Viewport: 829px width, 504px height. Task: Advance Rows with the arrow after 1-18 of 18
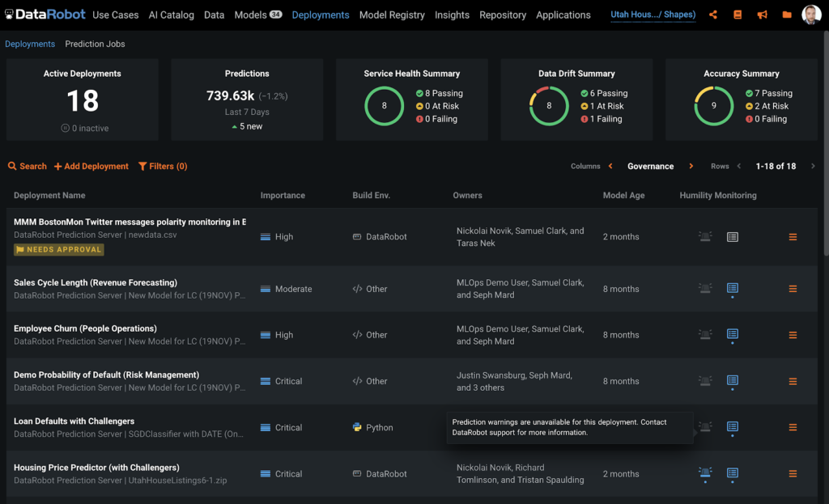(814, 166)
